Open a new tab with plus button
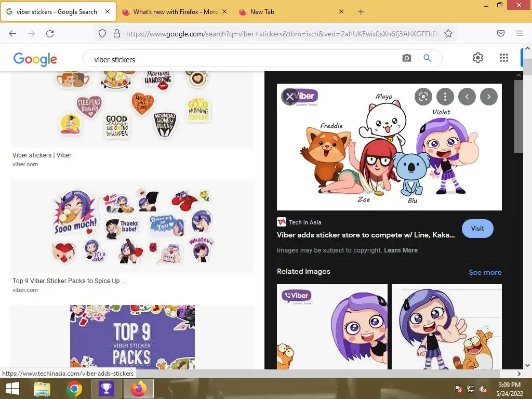The height and width of the screenshot is (399, 532). [361, 12]
